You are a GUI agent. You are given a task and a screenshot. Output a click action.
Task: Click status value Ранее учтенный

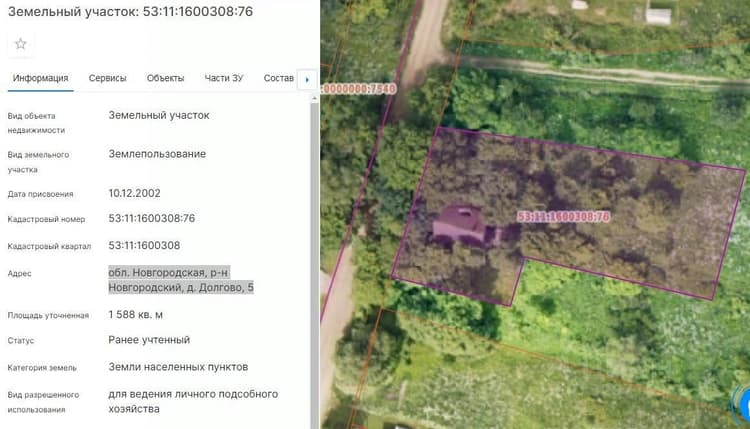(x=149, y=340)
